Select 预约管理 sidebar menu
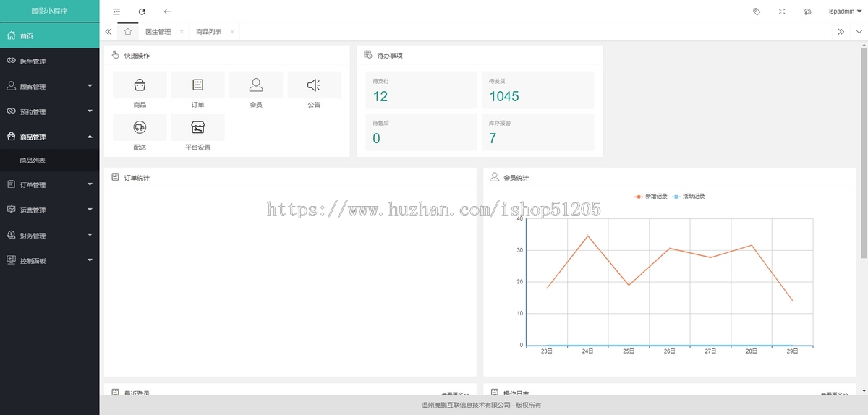This screenshot has height=415, width=868. click(50, 111)
